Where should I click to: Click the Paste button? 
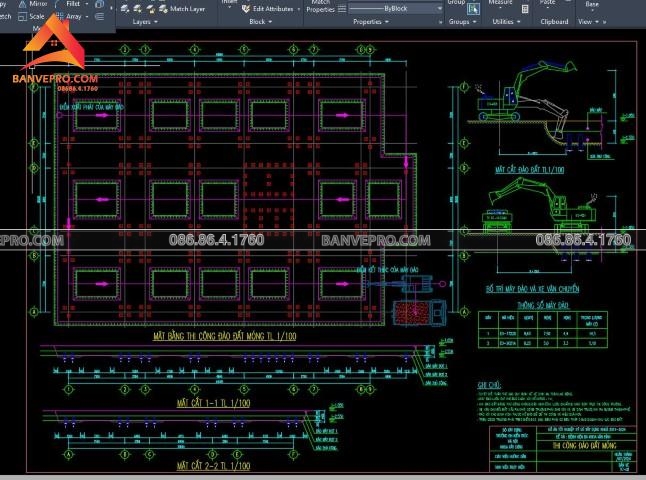coord(547,3)
